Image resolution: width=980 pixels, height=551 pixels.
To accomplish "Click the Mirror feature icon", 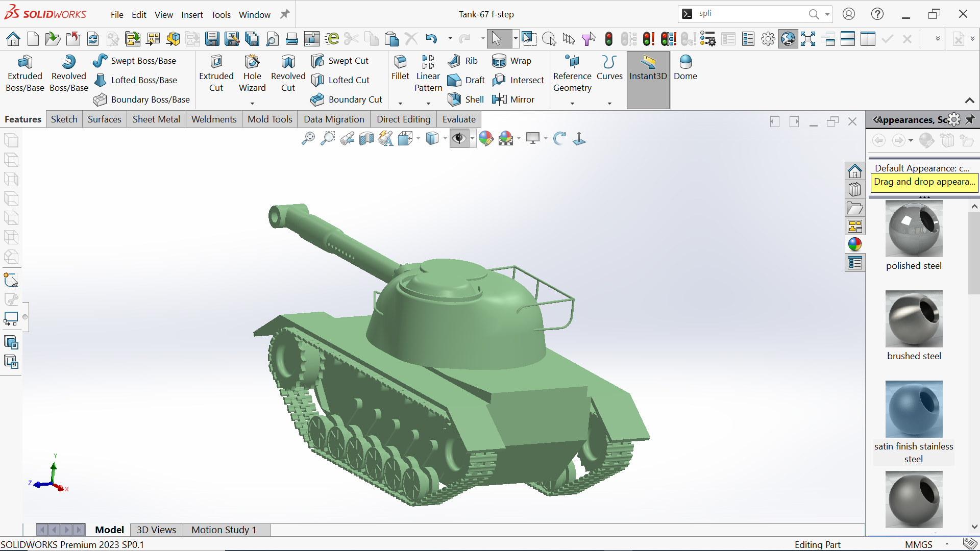I will point(499,99).
